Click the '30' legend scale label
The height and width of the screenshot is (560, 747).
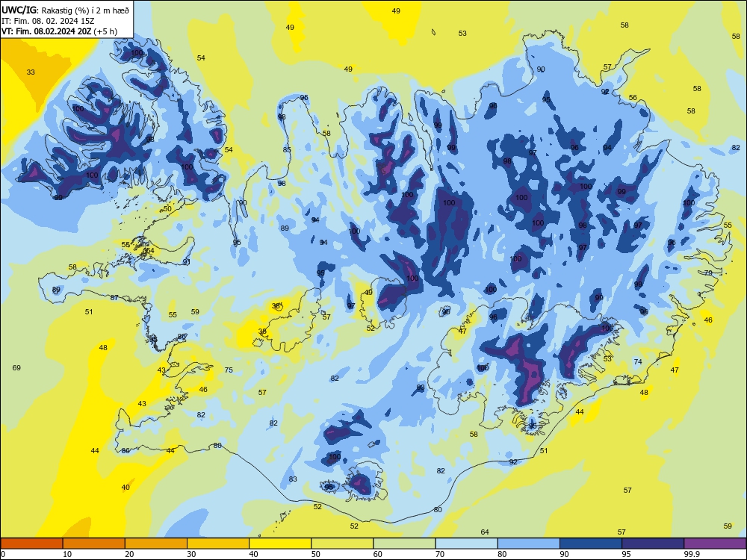point(191,554)
